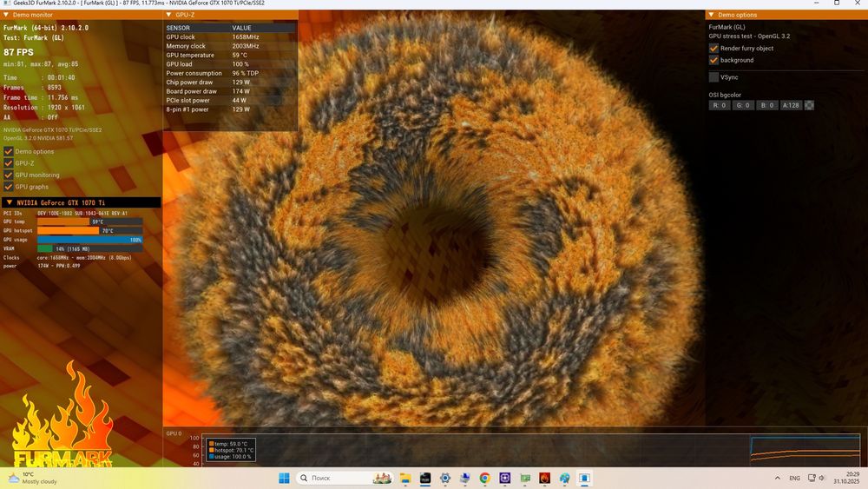Select the PCIe slot power 44 W row
Viewport: 868px width, 489px height.
[x=230, y=100]
